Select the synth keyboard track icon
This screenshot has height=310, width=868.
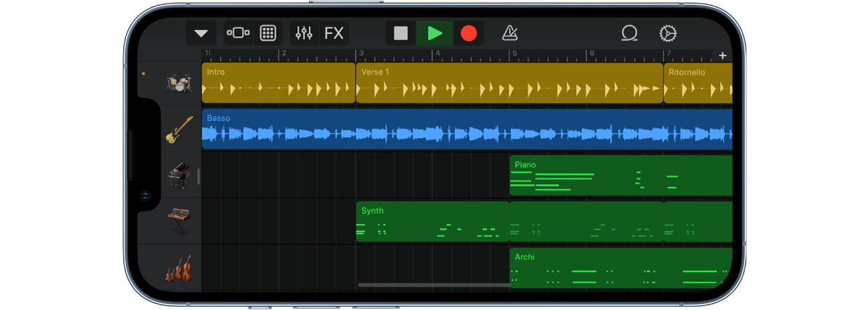tap(179, 221)
